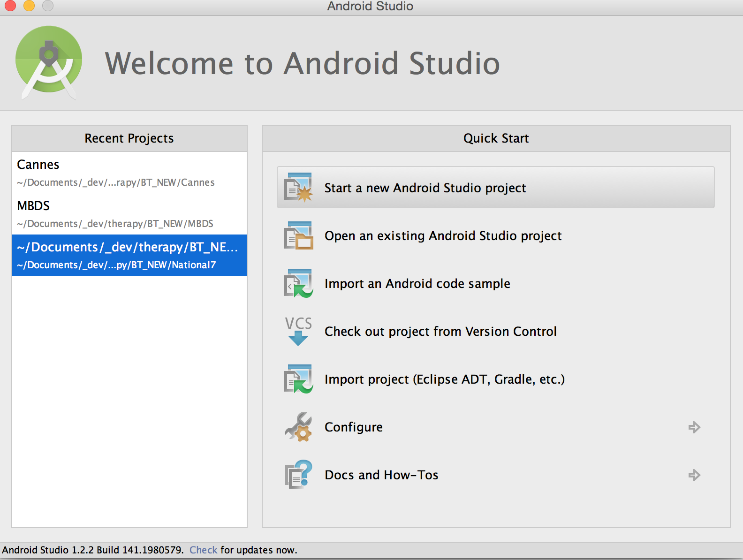Click the Check for updates link
The height and width of the screenshot is (560, 743).
203,550
